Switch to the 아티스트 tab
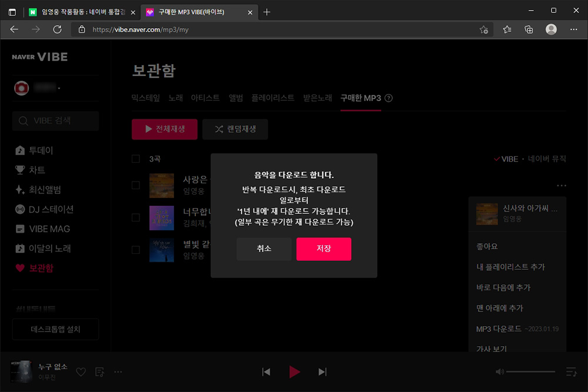This screenshot has width=588, height=392. click(x=205, y=98)
